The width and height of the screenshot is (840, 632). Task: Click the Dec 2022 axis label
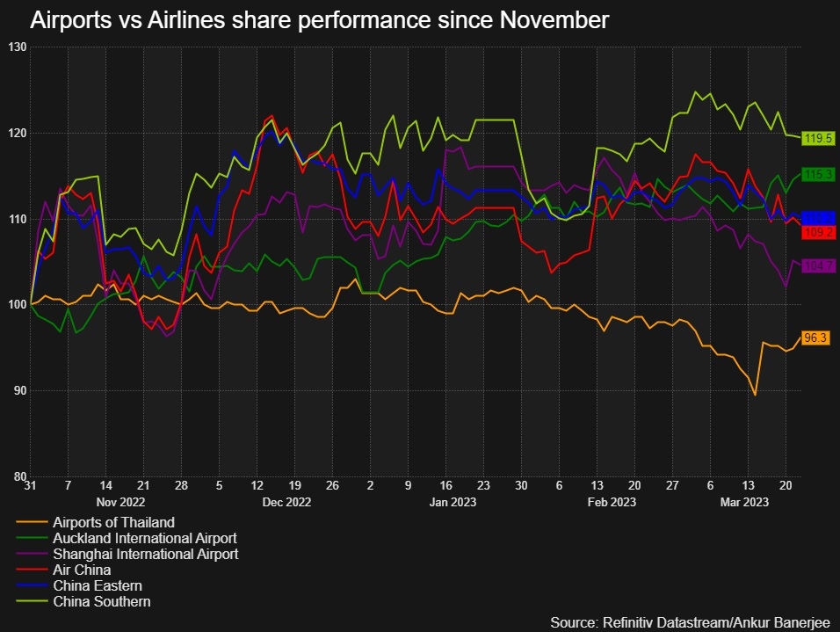(286, 502)
